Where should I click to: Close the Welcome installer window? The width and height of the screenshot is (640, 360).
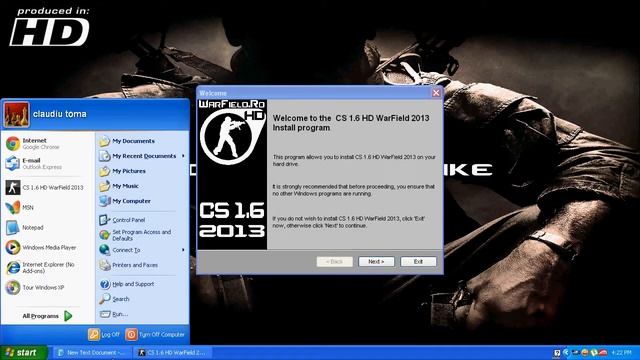(436, 93)
